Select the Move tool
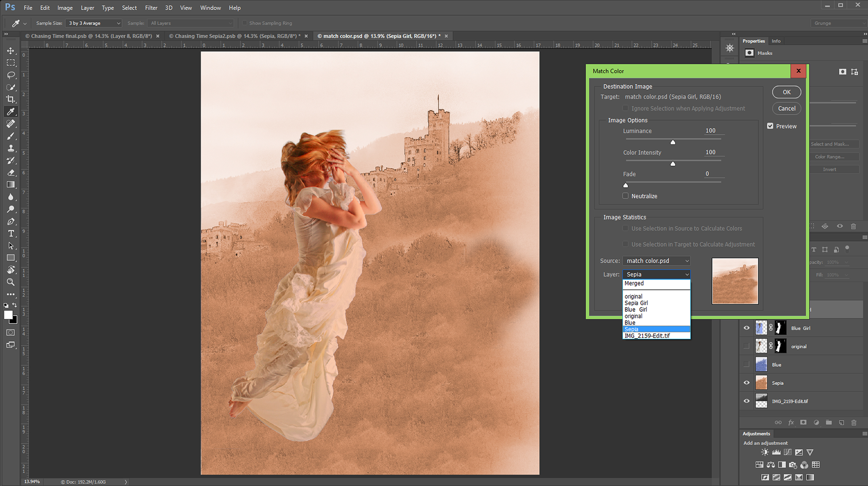Screen dimensions: 868x486 click(x=11, y=51)
